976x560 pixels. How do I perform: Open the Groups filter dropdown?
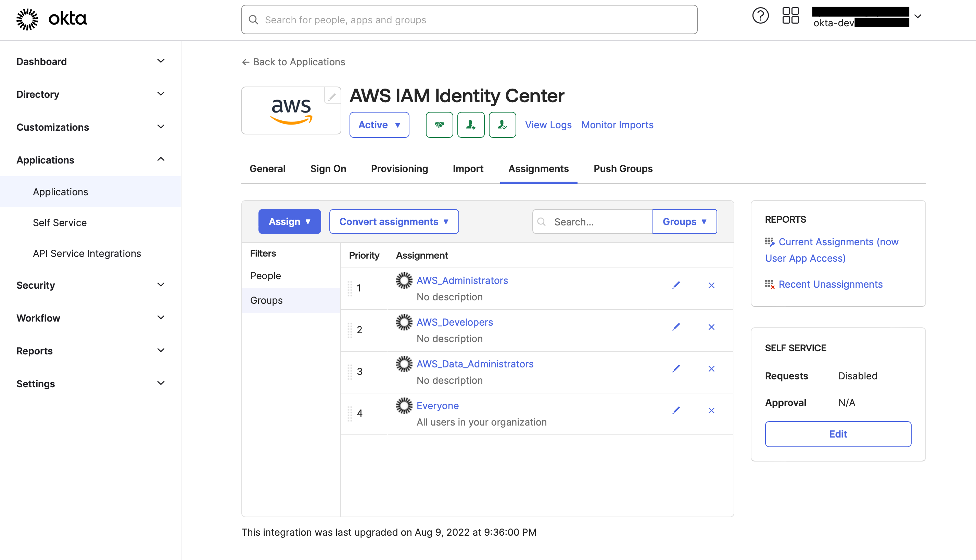click(685, 222)
